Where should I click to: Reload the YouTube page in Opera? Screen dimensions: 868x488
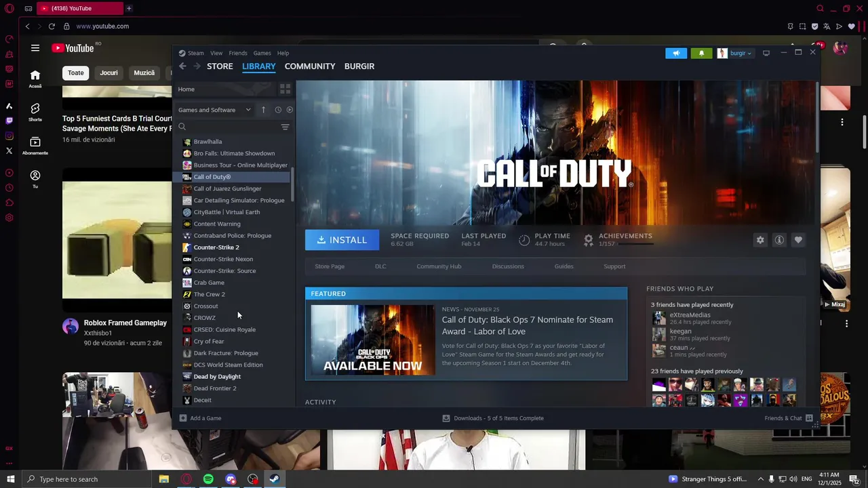click(52, 26)
